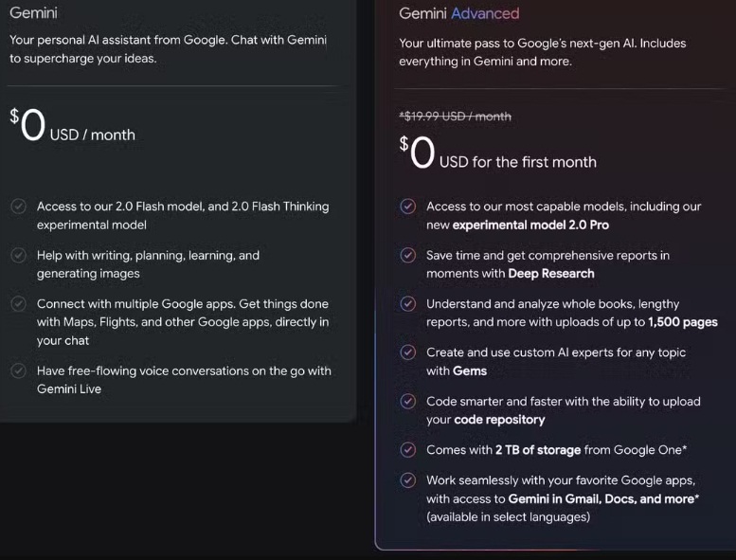Screen dimensions: 736x560
Task: Click the bold "Gemini in Gmail, Docs, and more" text
Action: pyautogui.click(x=601, y=498)
